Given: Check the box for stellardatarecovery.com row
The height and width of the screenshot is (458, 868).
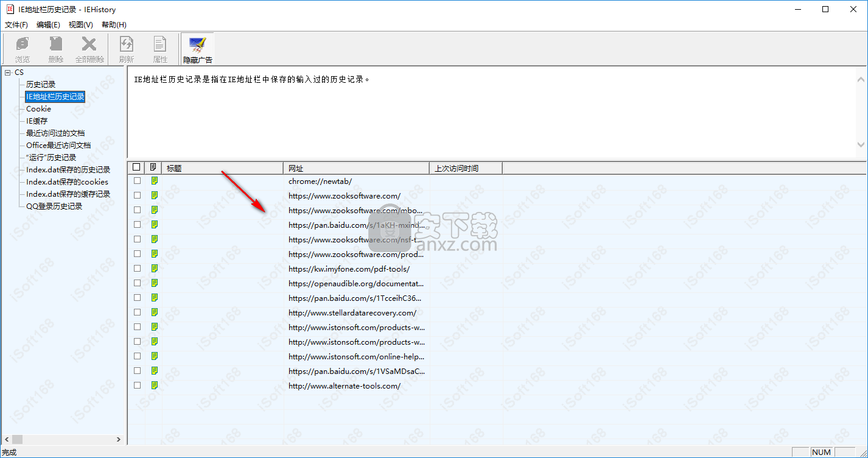Looking at the screenshot, I should (137, 312).
